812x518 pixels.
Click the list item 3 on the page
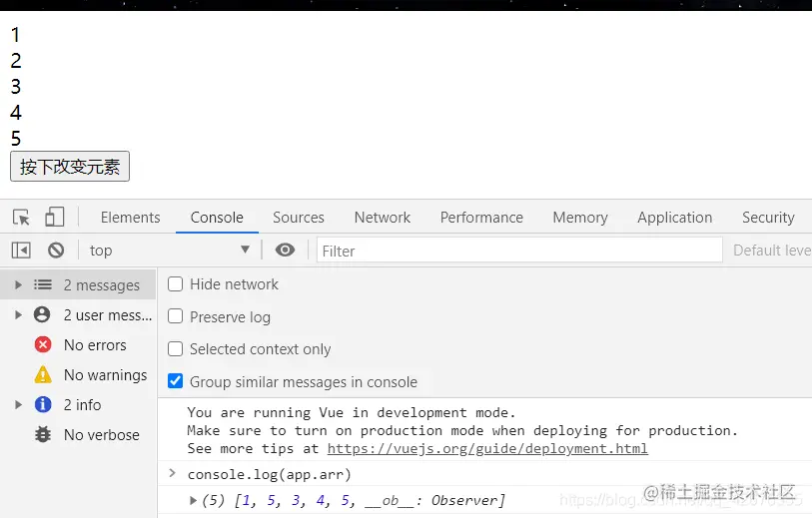(16, 87)
